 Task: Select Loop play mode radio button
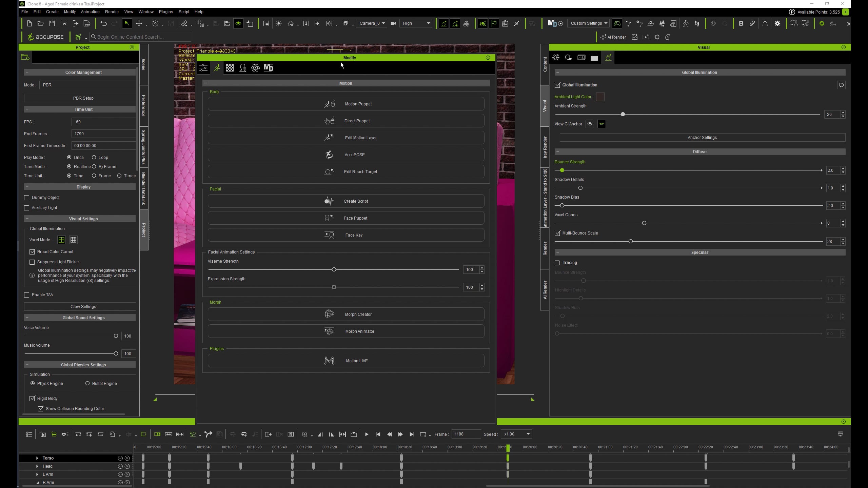[94, 157]
